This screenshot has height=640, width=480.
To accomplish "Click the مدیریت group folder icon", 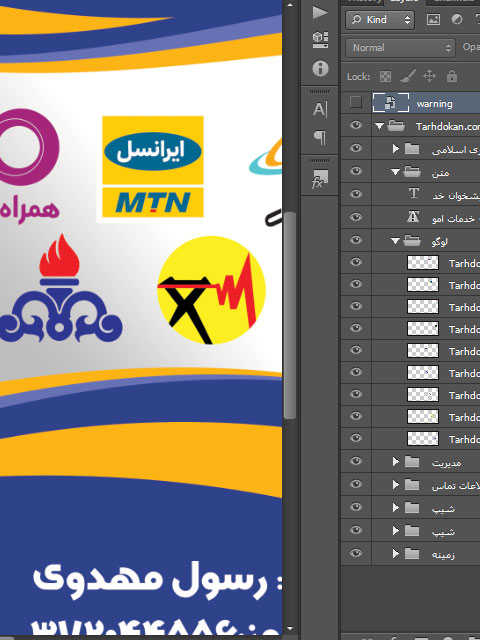I will point(412,462).
